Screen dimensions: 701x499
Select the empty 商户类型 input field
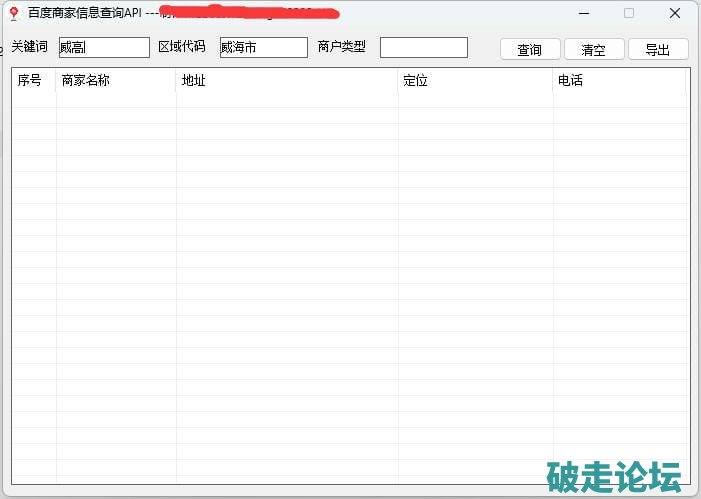pyautogui.click(x=423, y=47)
